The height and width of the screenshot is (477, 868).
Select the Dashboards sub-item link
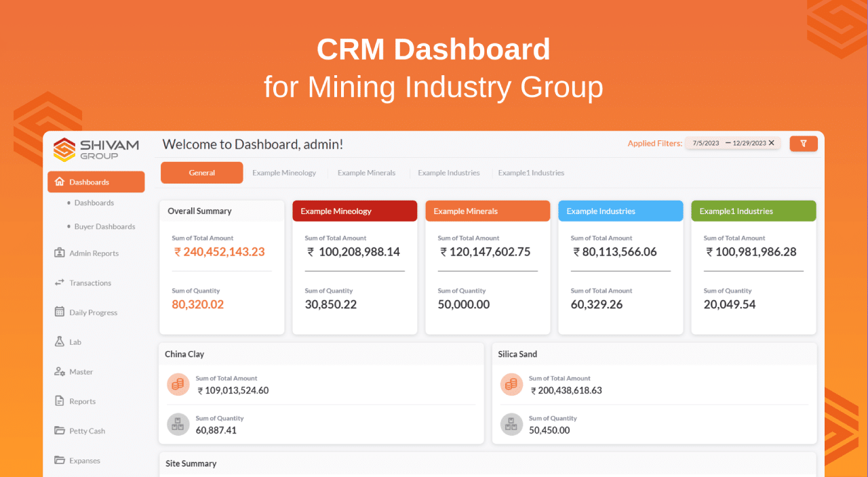coord(94,203)
